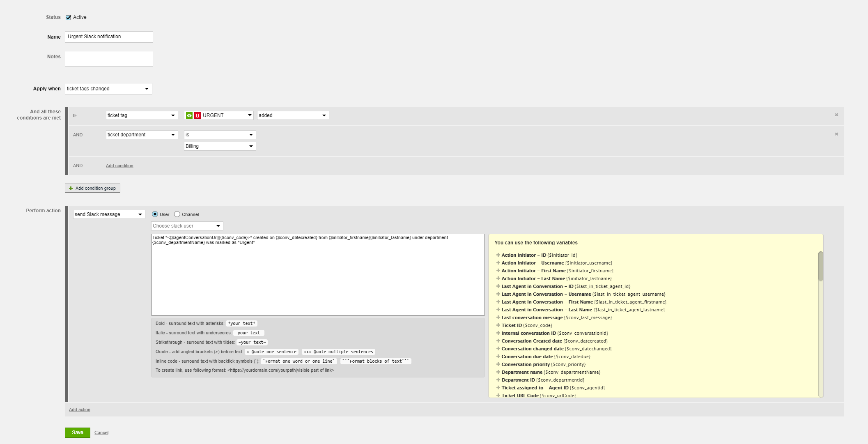Click the '*your text*' bold example
Screen dimensions: 868x444
[242, 323]
